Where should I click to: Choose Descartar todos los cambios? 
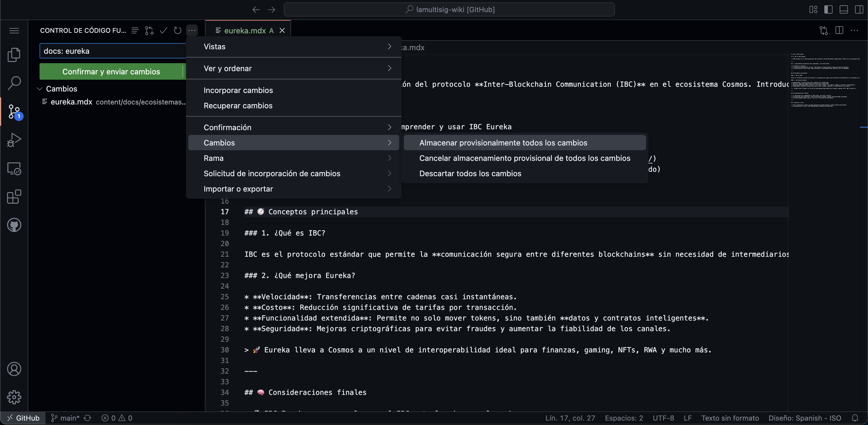(x=525, y=174)
